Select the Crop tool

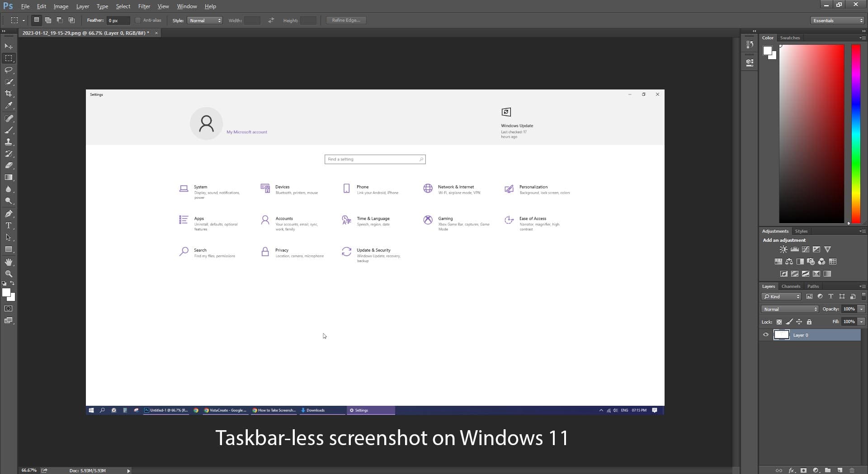(9, 94)
